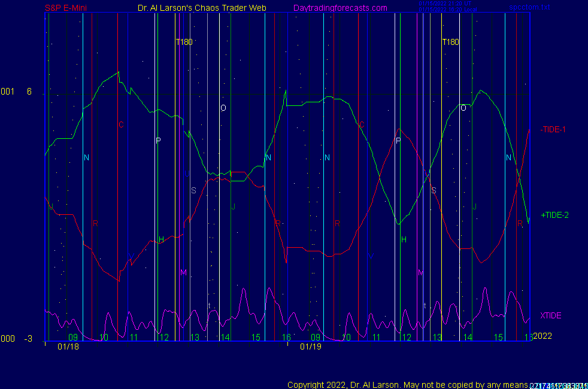Image resolution: width=588 pixels, height=389 pixels.
Task: Click the white H marker on 01/19
Action: (404, 239)
